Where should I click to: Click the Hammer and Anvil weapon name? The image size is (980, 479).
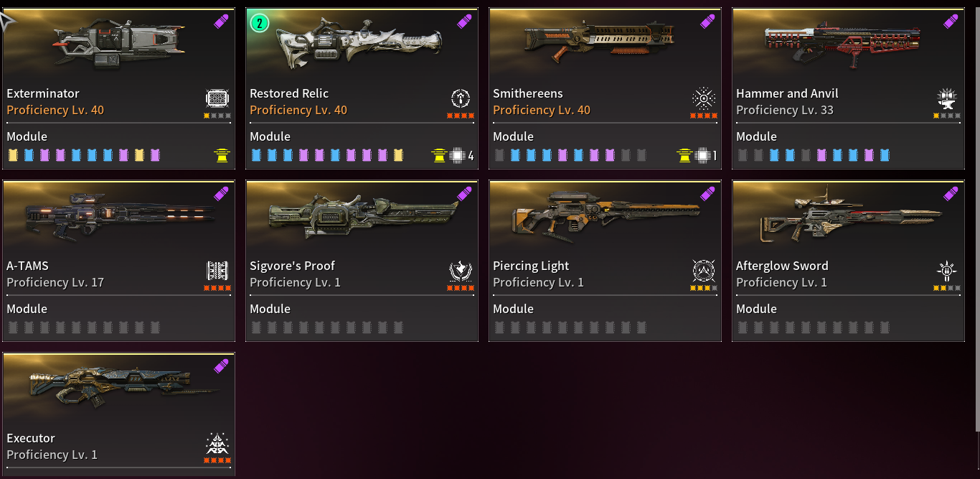pos(787,93)
